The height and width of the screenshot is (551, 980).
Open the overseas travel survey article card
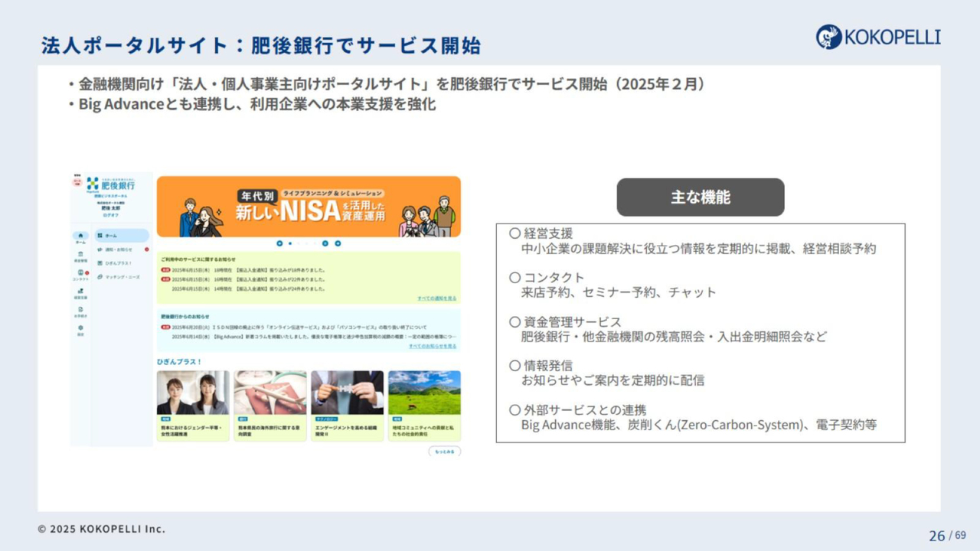point(269,405)
